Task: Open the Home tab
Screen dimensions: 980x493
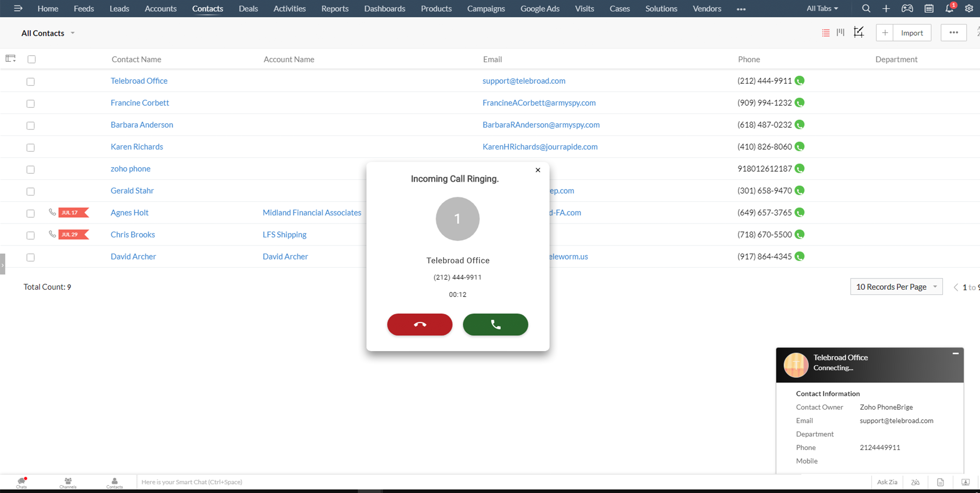Action: pos(48,9)
